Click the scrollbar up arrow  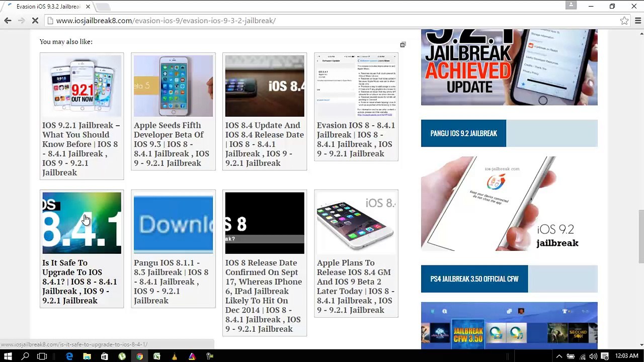coord(640,33)
